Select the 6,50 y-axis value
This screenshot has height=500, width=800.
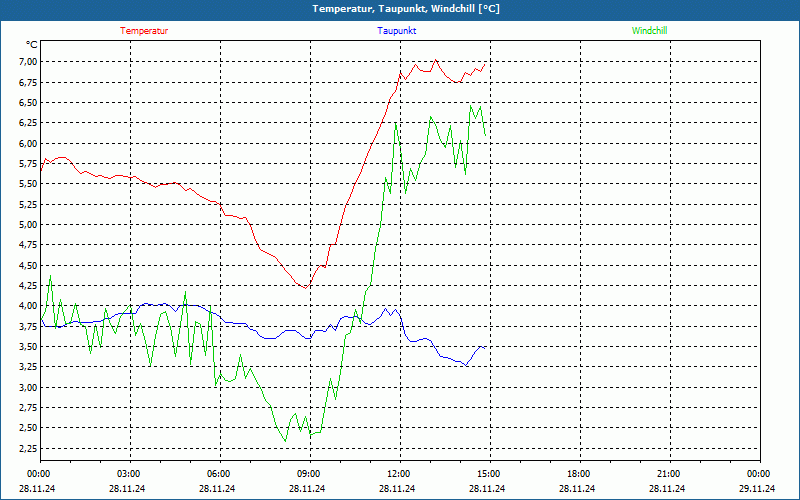pyautogui.click(x=29, y=103)
